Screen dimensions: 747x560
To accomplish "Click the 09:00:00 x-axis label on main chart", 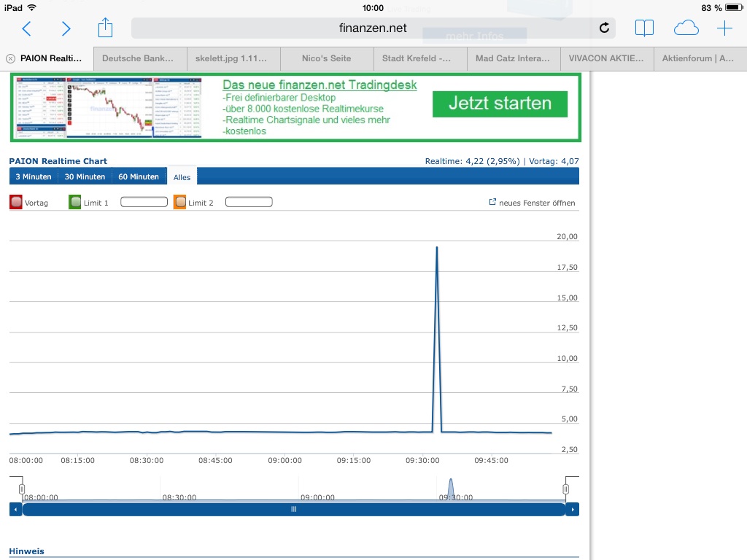I will click(285, 461).
